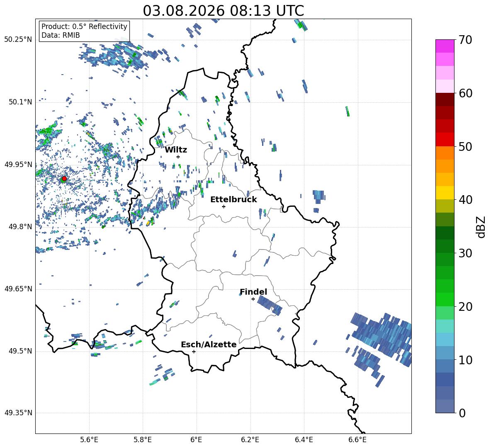Click the red 50 dBZ colorbar segment

445,140
